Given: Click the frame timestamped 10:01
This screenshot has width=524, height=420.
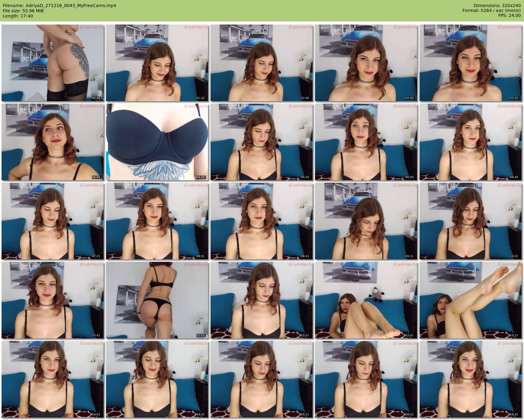Looking at the screenshot, I should tap(471, 221).
